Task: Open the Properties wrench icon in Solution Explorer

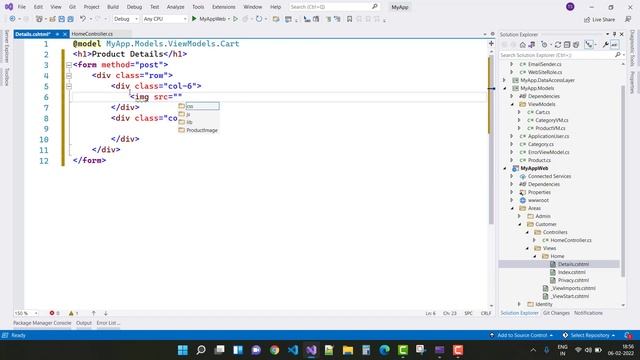Action: [605, 44]
